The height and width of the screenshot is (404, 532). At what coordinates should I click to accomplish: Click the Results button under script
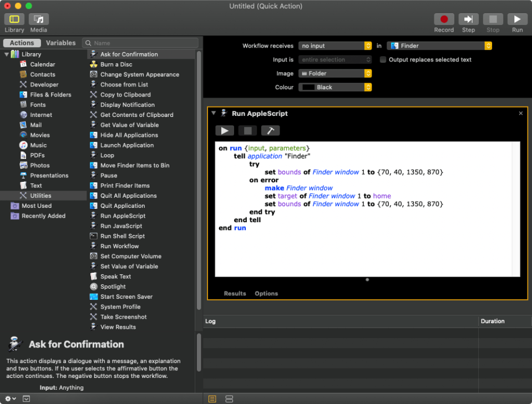235,294
